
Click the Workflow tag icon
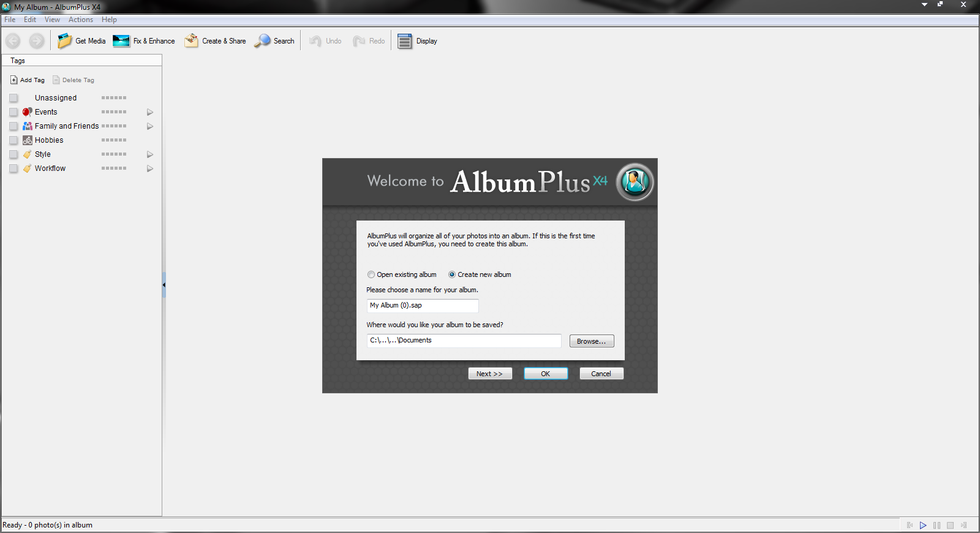coord(28,168)
